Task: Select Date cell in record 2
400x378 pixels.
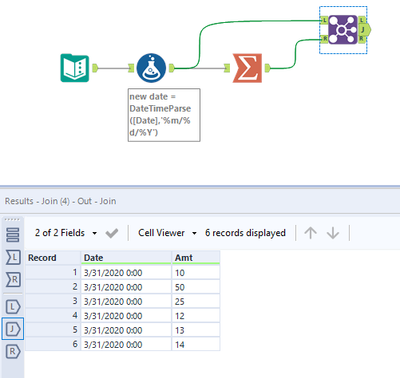Action: tap(126, 287)
